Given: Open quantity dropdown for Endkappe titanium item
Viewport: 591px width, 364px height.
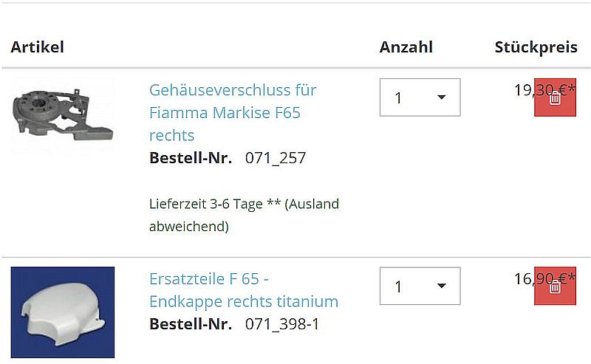Looking at the screenshot, I should coord(420,286).
